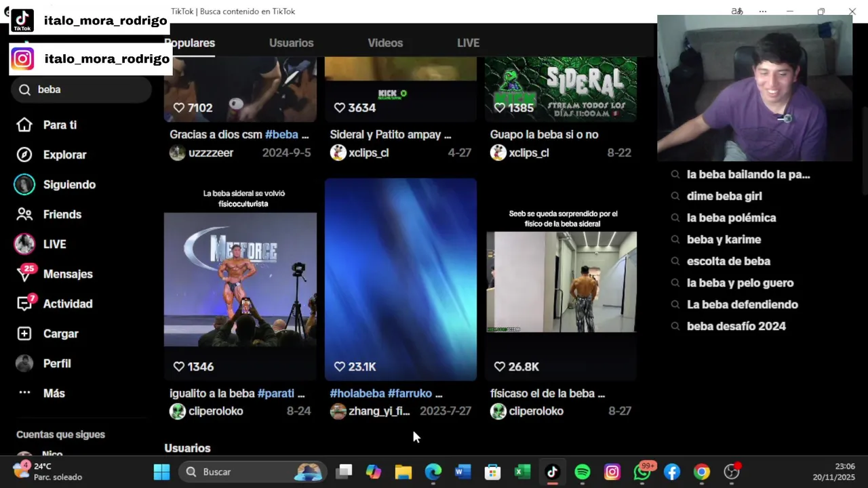Click the beba search field
Image resolution: width=868 pixels, height=488 pixels.
[x=81, y=89]
